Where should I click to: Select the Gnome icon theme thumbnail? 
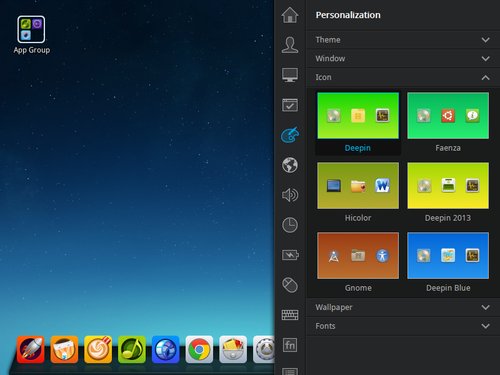click(x=358, y=256)
